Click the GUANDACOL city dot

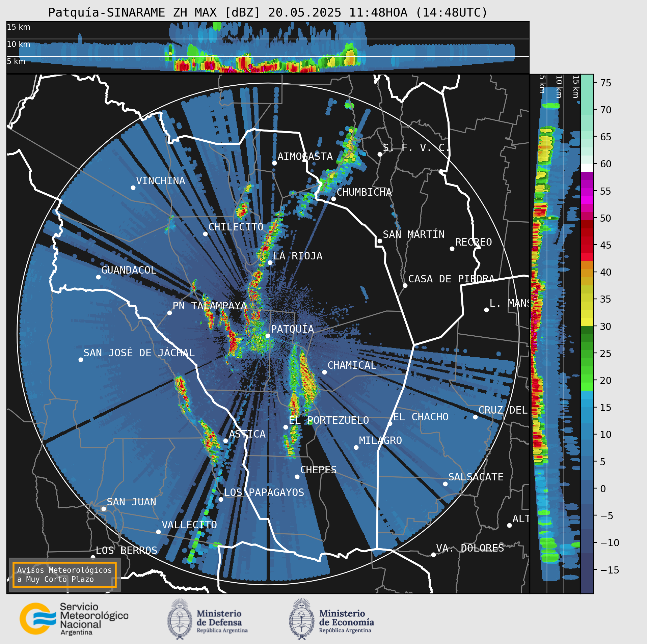98,277
